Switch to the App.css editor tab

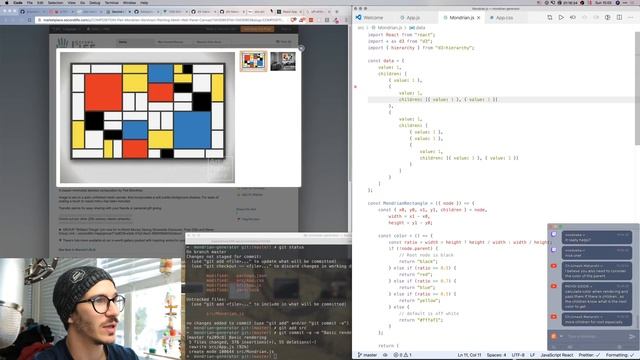click(504, 18)
